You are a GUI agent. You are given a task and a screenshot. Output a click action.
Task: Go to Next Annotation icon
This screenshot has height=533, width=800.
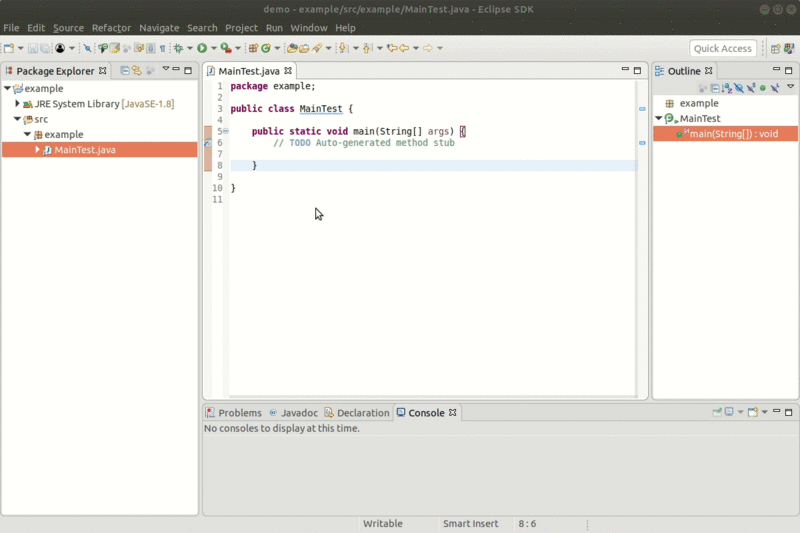point(343,48)
